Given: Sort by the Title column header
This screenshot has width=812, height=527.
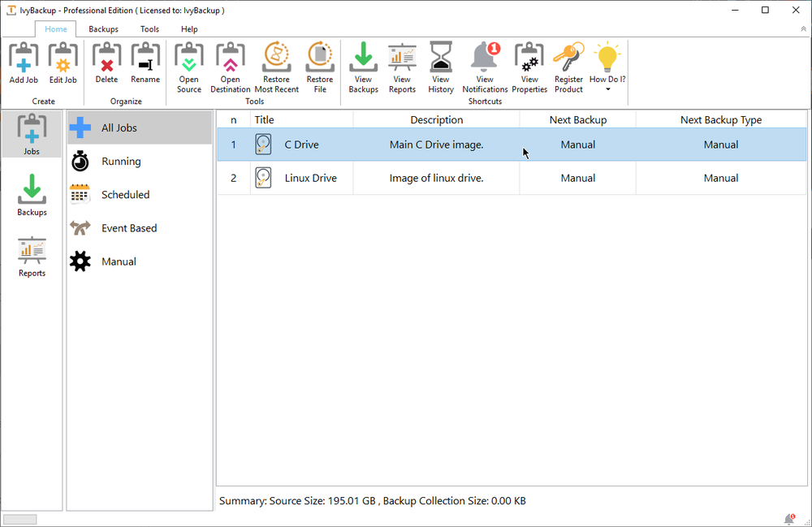Looking at the screenshot, I should (x=302, y=119).
